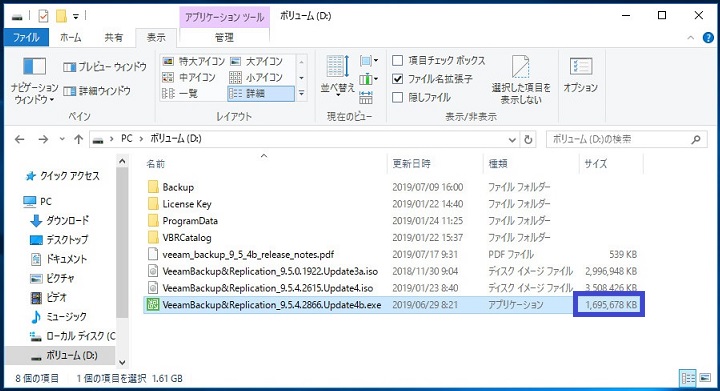Select PC in the navigation pane

pos(38,201)
